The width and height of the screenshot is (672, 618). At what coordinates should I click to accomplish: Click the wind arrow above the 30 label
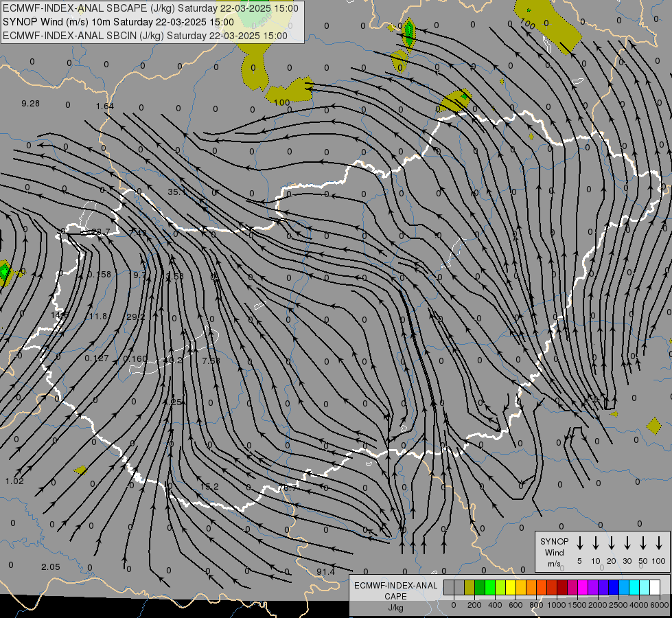627,543
